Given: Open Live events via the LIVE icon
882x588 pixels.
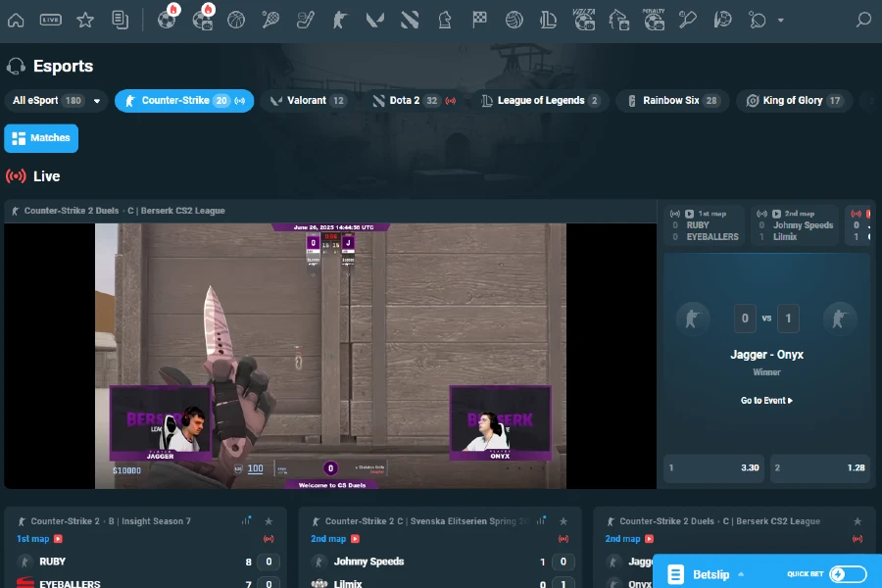Looking at the screenshot, I should click(x=50, y=20).
